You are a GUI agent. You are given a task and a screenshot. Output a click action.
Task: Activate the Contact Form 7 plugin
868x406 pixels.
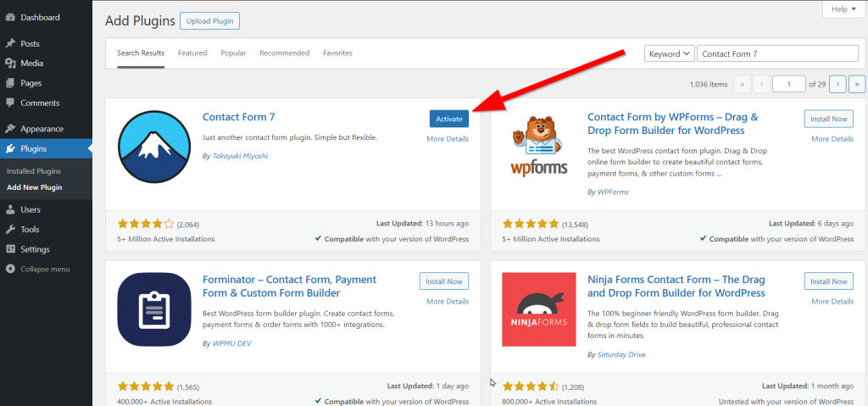[x=449, y=119]
